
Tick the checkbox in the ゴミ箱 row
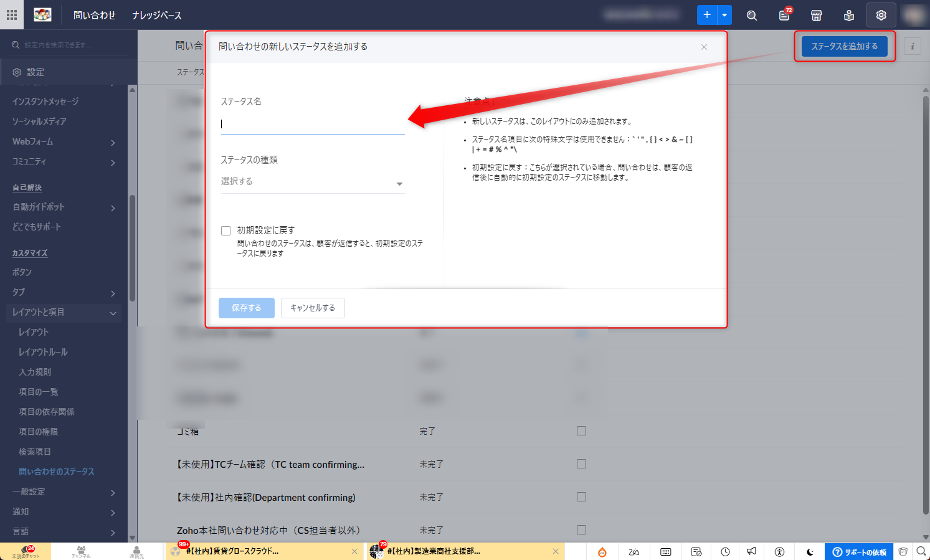click(x=581, y=431)
